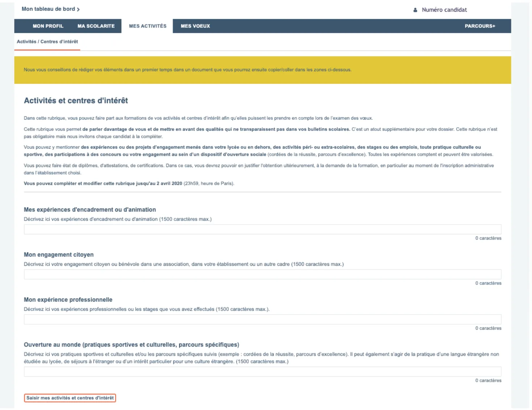Go to the PARCOURS+ section
Image resolution: width=532 pixels, height=410 pixels.
click(x=481, y=26)
